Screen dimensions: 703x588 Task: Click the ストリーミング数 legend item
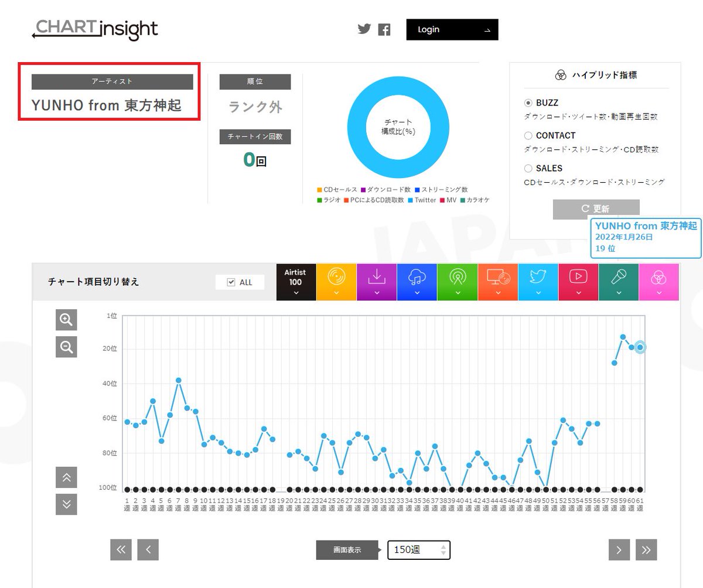[x=441, y=190]
